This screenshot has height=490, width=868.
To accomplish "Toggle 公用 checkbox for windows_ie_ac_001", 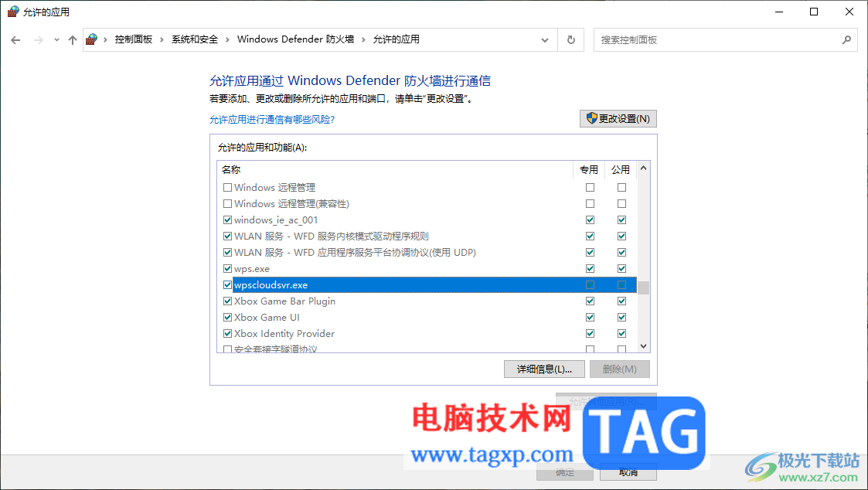I will (x=621, y=219).
